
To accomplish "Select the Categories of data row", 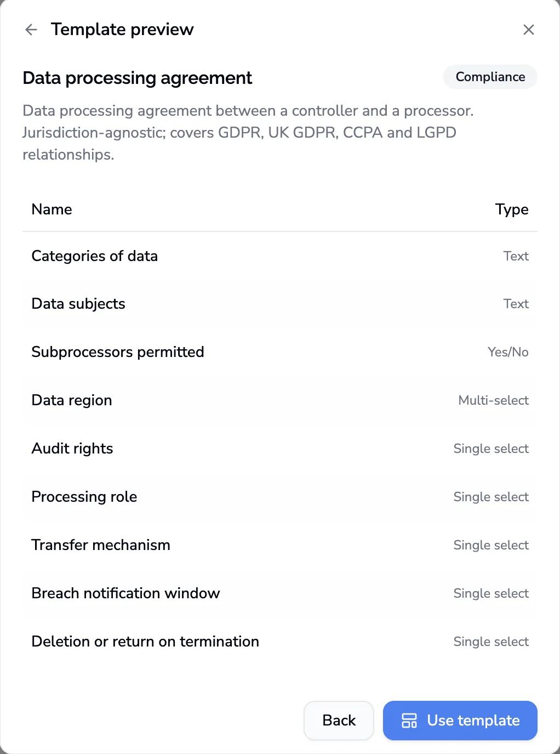I will pos(280,256).
